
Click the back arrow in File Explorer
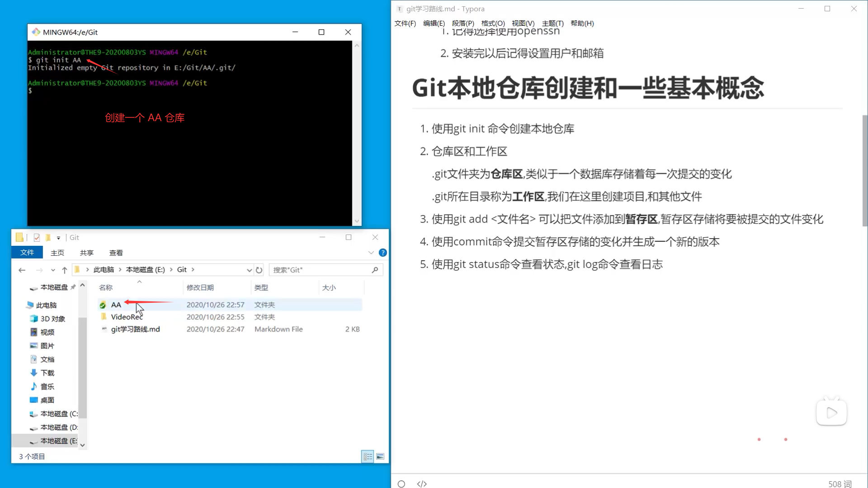22,270
